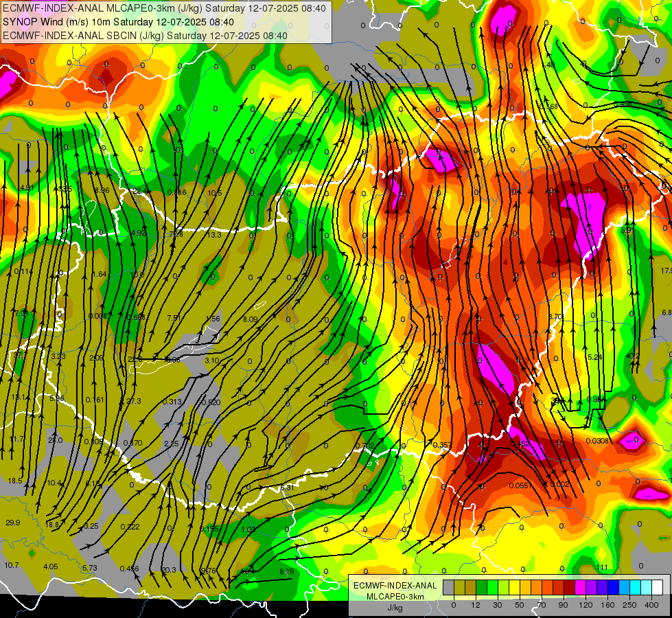The width and height of the screenshot is (672, 618).
Task: Click the map value '2.25'
Action: (172, 444)
